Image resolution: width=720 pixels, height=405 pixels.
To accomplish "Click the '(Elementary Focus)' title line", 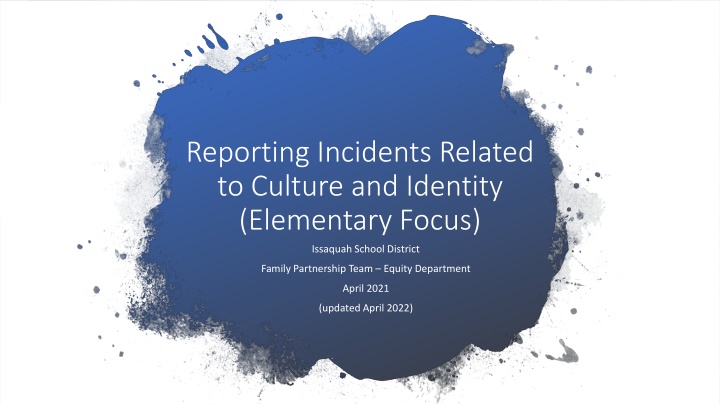I will (x=360, y=220).
